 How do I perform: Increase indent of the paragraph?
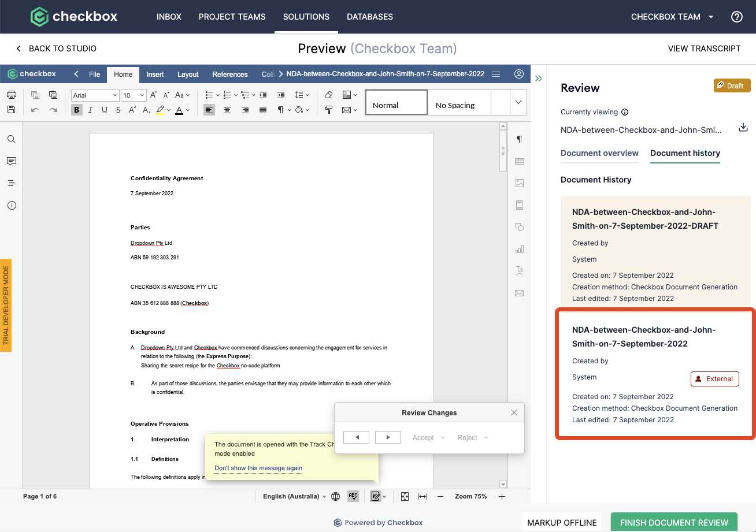[x=281, y=95]
